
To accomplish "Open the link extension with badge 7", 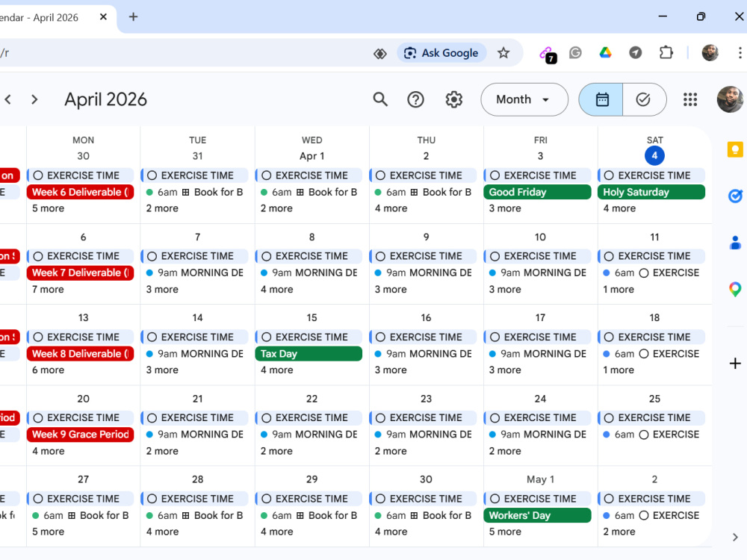I will pos(547,54).
